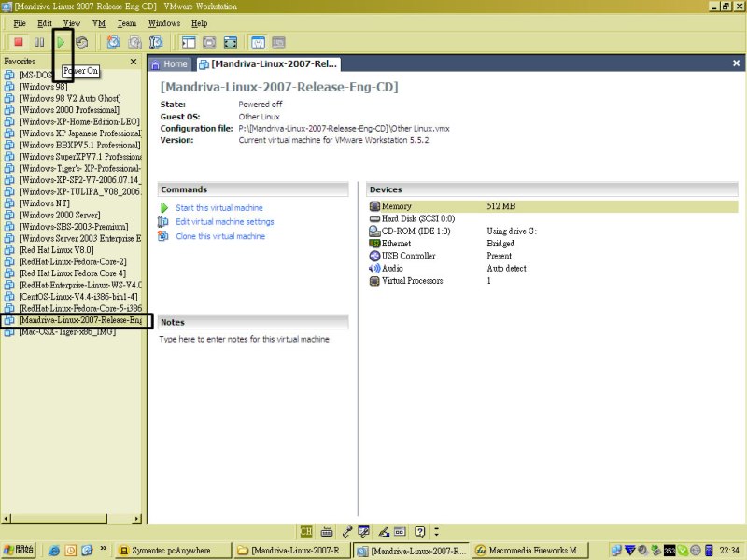
Task: Select [Windows 2000 Professional] favorite
Action: pos(69,110)
